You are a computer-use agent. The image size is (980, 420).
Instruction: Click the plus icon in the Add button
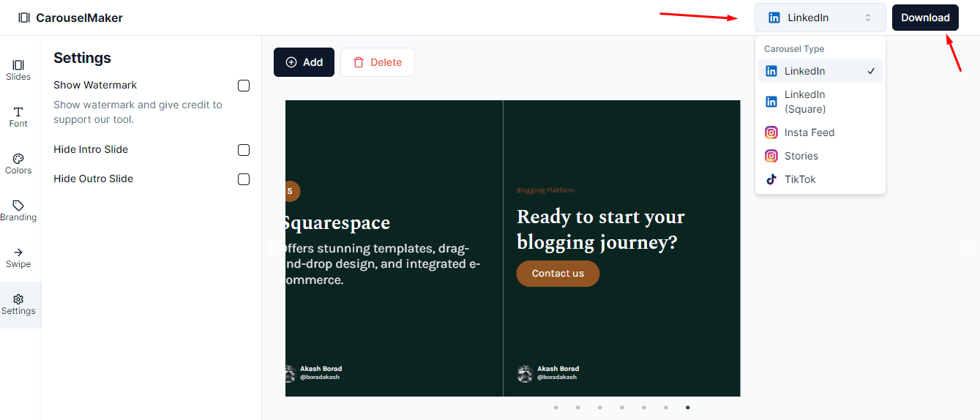click(x=291, y=62)
